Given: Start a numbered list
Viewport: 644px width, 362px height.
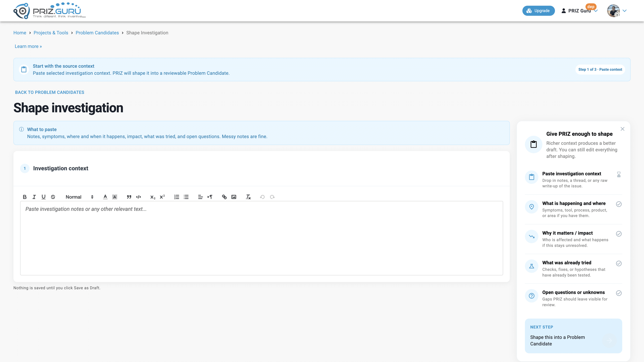Looking at the screenshot, I should (x=177, y=197).
